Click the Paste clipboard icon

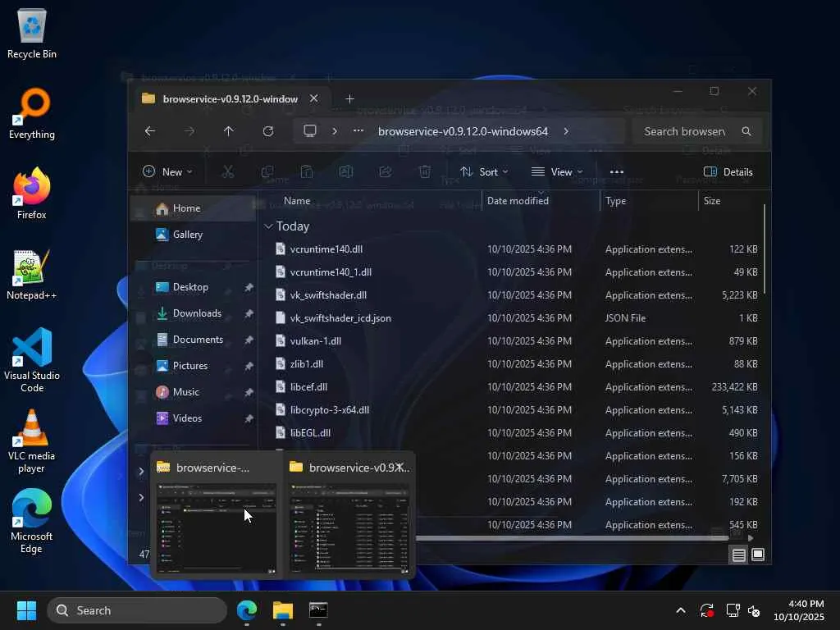coord(307,172)
